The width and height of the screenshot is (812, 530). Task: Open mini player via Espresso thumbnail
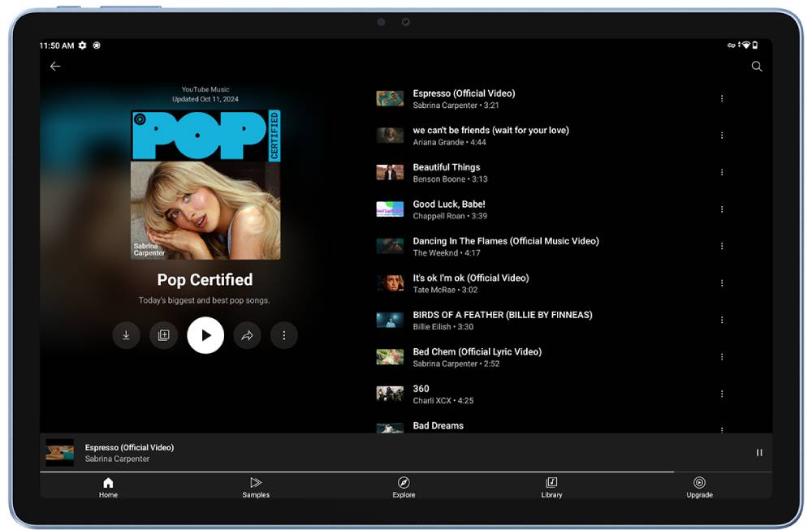(x=59, y=453)
